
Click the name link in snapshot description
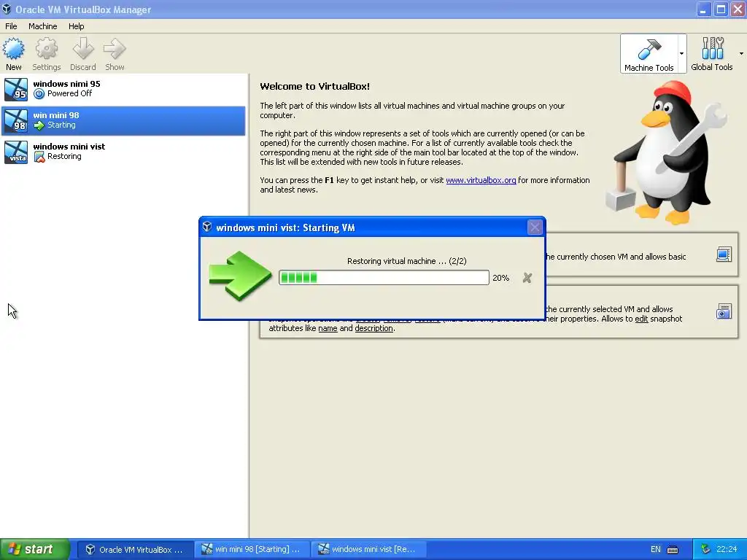[328, 328]
